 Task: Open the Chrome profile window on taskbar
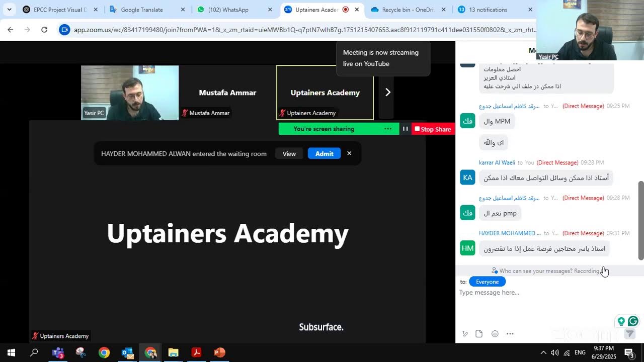click(x=150, y=352)
